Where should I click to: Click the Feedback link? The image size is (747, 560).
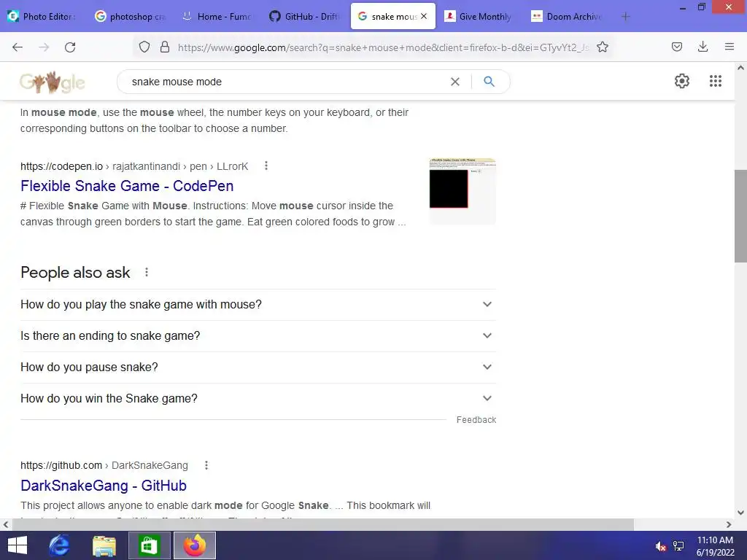coord(476,420)
